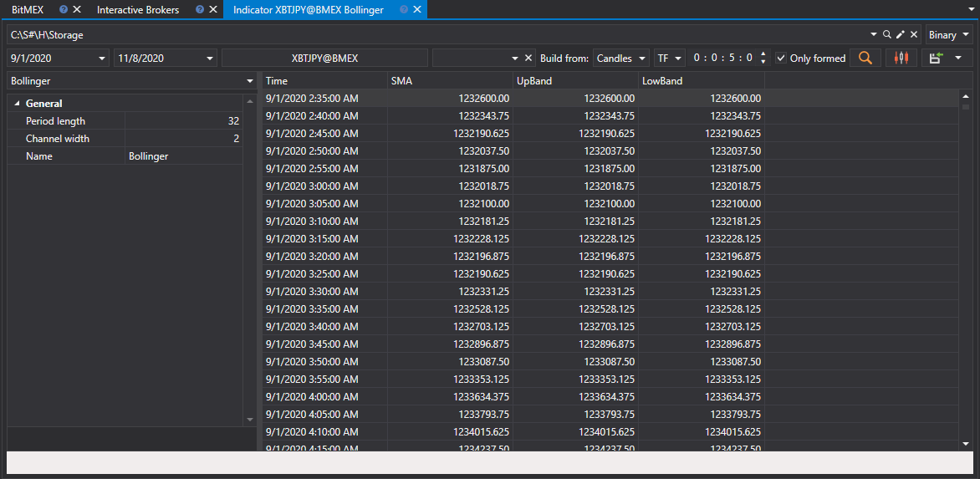The image size is (980, 479).
Task: Select the 9/1/2020 3:00:00 AM time cell
Action: (325, 186)
